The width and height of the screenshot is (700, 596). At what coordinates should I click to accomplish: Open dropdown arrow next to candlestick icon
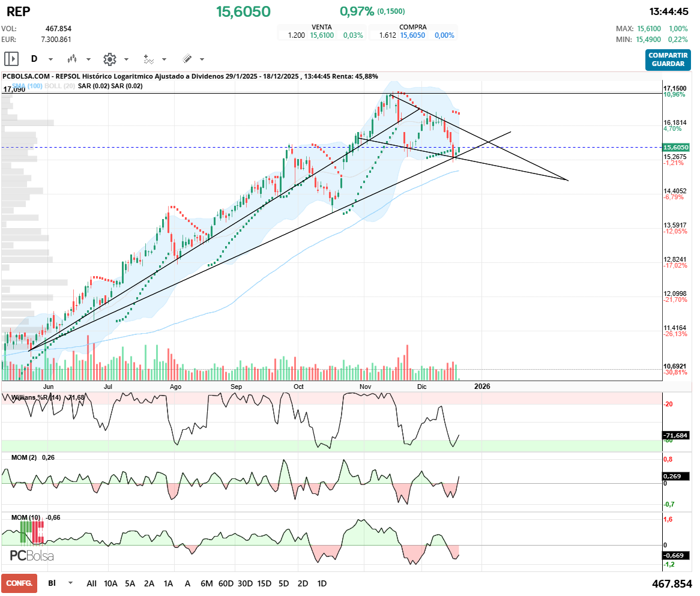click(x=88, y=59)
